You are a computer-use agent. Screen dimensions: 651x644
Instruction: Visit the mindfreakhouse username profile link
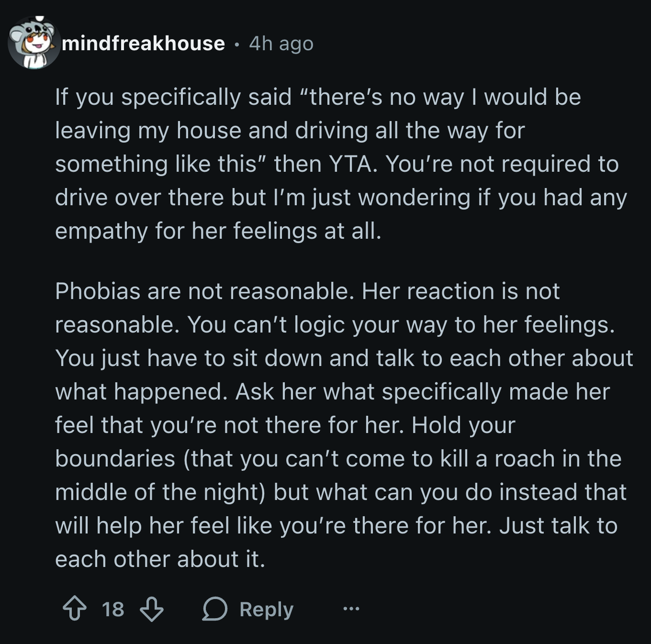pyautogui.click(x=143, y=44)
